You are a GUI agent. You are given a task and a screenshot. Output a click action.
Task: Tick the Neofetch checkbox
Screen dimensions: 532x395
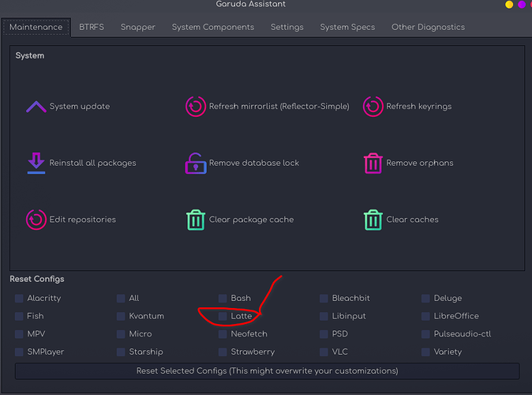pyautogui.click(x=223, y=334)
